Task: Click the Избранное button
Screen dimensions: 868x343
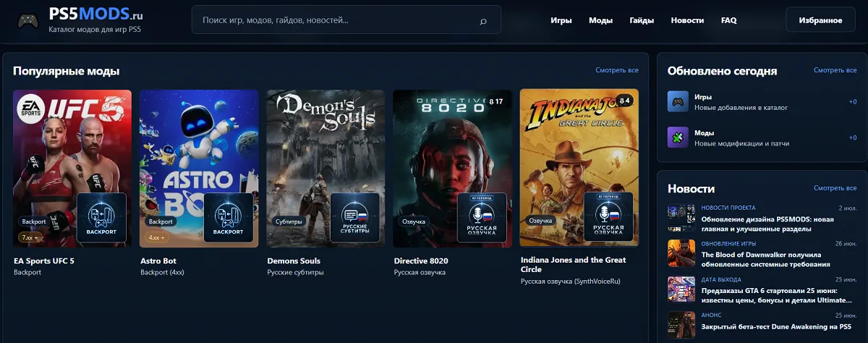Action: point(820,20)
